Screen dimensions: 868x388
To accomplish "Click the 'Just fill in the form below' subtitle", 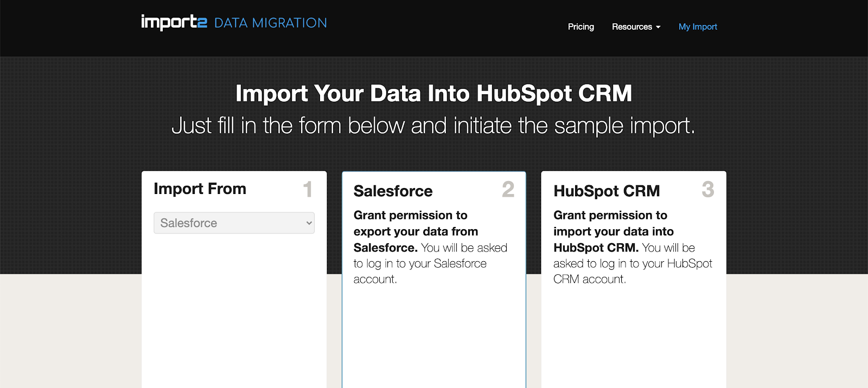I will click(433, 126).
